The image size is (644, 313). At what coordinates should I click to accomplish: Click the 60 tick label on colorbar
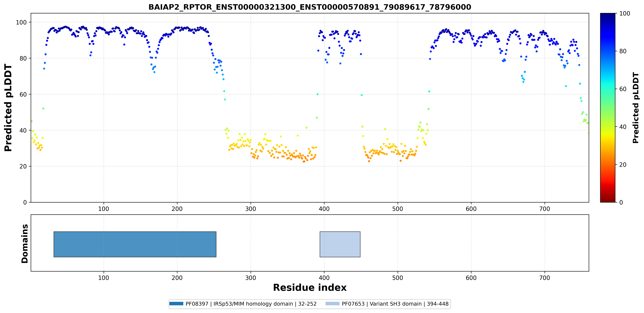623,89
